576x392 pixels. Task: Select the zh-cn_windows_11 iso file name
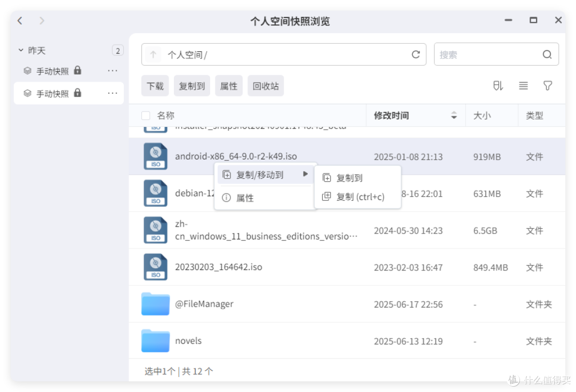click(266, 230)
